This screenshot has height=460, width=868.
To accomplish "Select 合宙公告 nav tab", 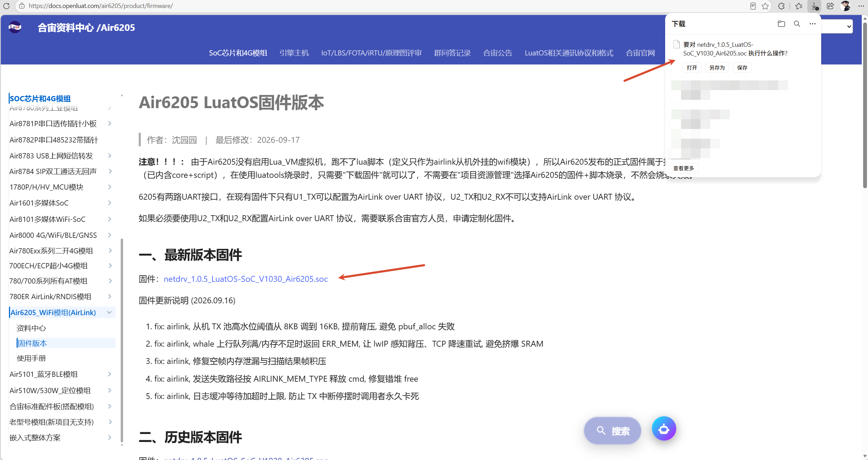I will tap(498, 53).
